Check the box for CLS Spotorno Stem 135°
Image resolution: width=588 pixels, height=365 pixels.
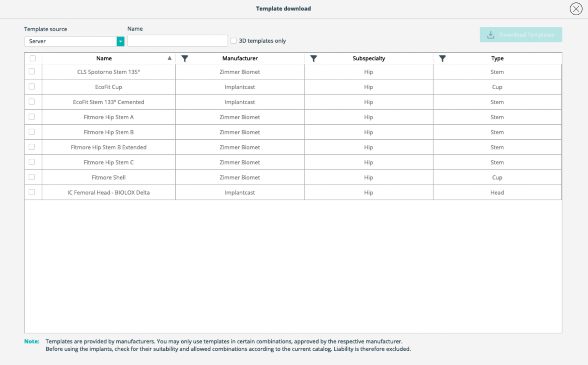pos(32,72)
